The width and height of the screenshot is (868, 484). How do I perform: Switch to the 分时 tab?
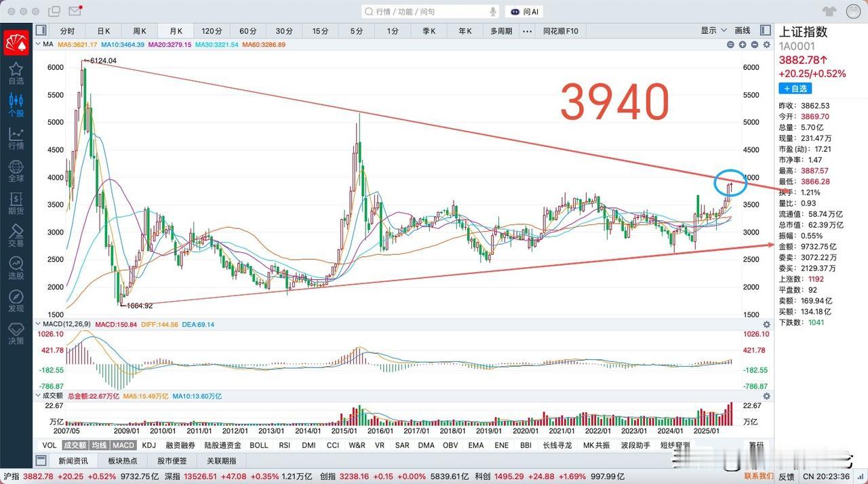[67, 31]
